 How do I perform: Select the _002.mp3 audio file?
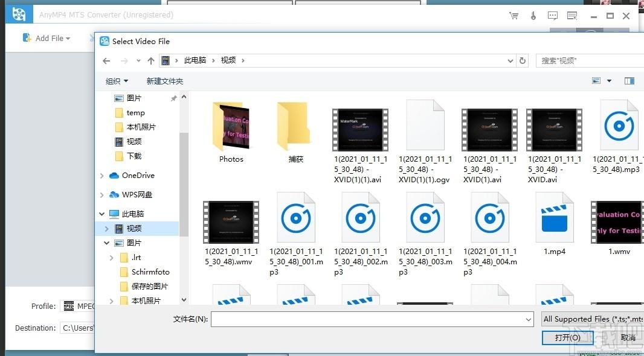pos(361,234)
